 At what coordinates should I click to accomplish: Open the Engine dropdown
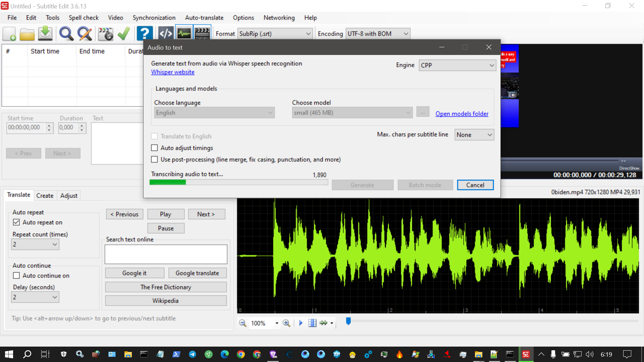click(457, 65)
